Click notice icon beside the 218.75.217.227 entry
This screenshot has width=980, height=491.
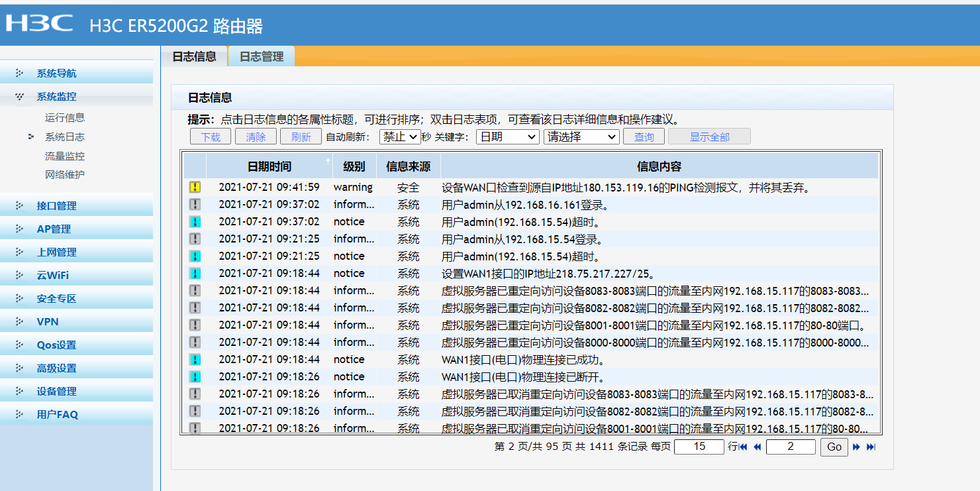coord(195,274)
